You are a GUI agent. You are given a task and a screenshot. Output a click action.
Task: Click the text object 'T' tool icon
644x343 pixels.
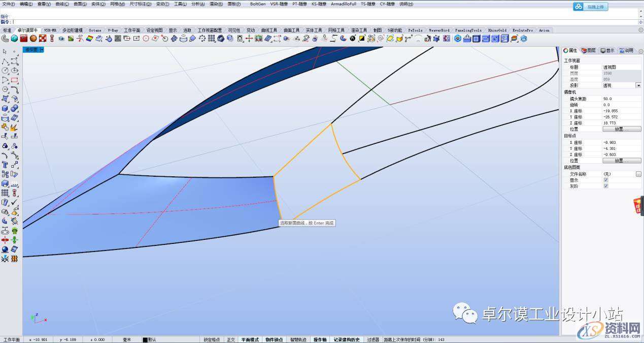tap(5, 165)
